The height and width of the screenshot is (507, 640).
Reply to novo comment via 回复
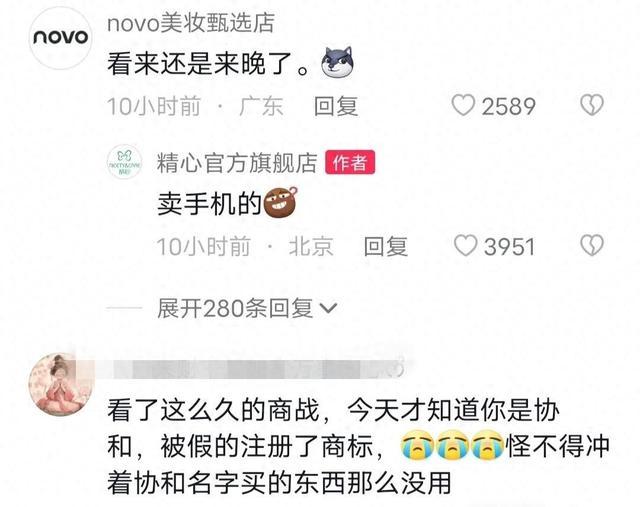[336, 106]
